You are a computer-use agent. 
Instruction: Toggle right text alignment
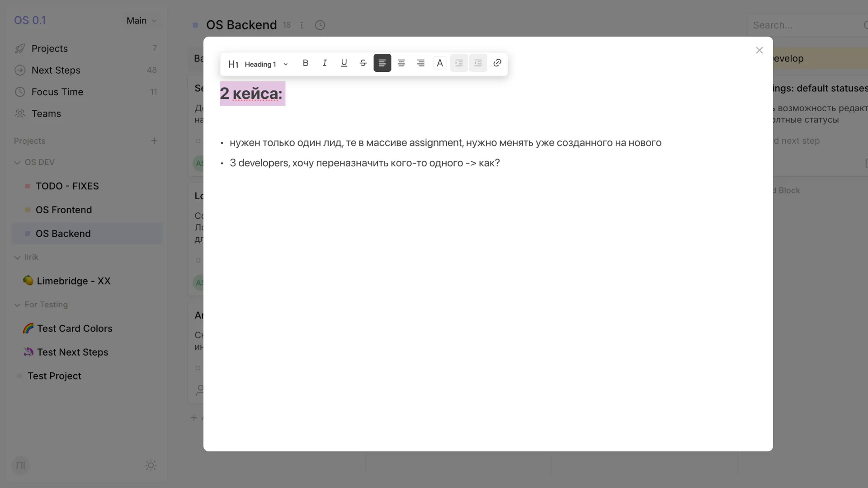pyautogui.click(x=420, y=63)
